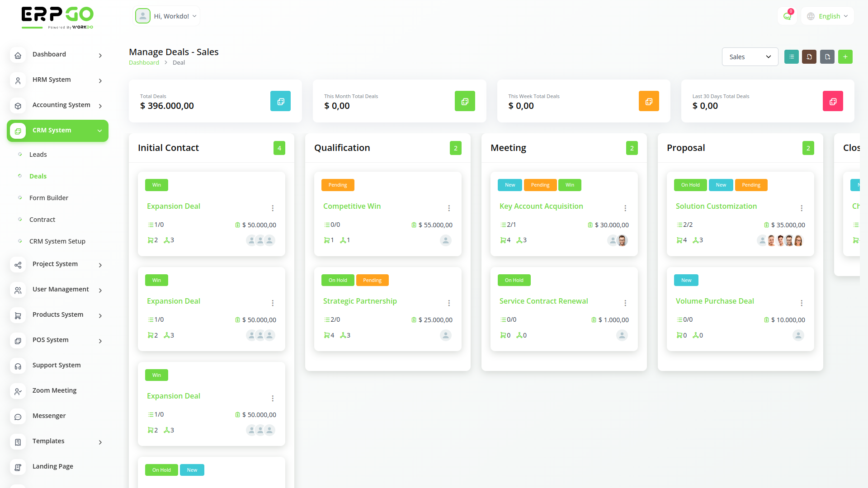Click the ERPGo logo
This screenshot has height=488, width=868.
click(x=57, y=17)
